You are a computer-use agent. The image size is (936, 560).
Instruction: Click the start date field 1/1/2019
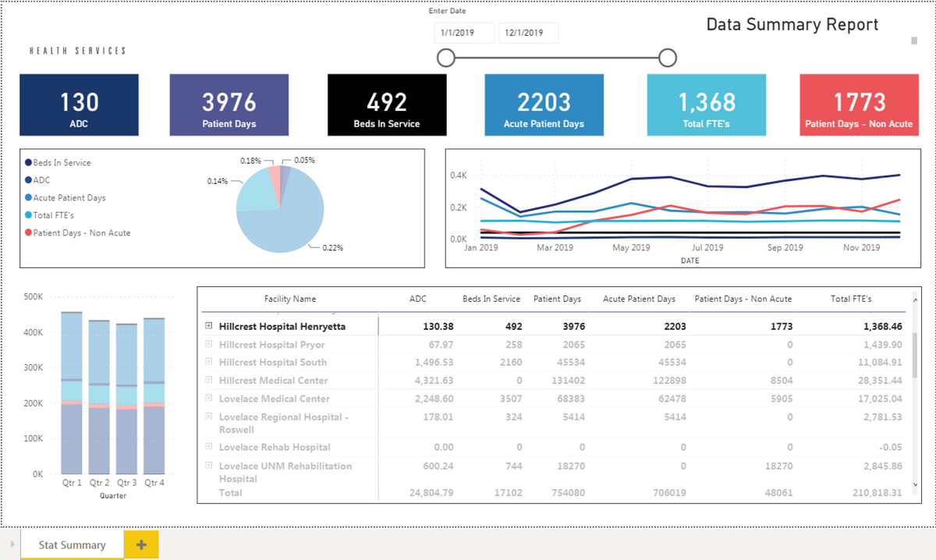pos(465,33)
